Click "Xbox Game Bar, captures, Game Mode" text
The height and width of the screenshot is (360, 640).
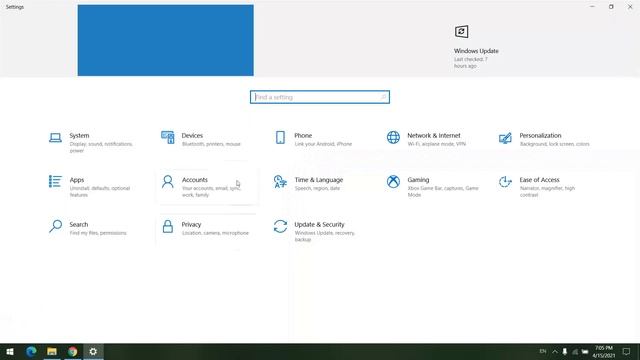pyautogui.click(x=443, y=192)
